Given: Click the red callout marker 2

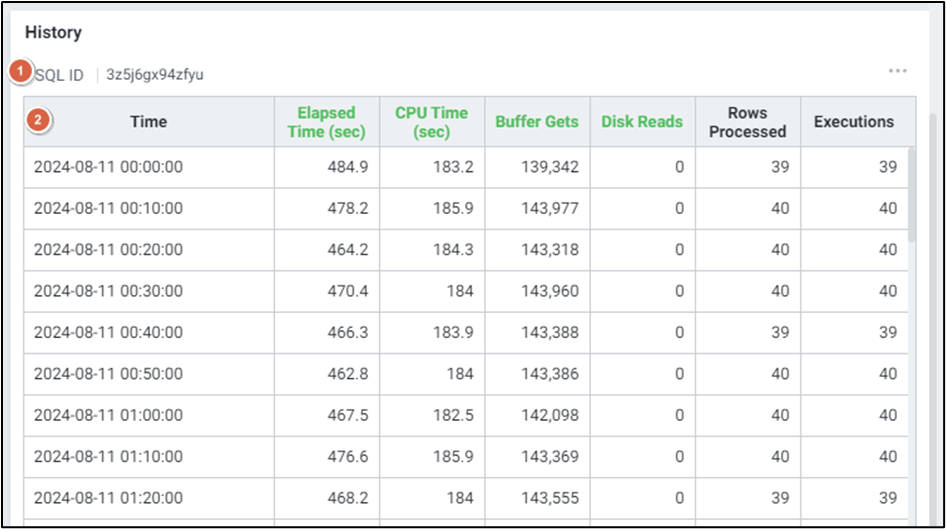Looking at the screenshot, I should tap(38, 121).
